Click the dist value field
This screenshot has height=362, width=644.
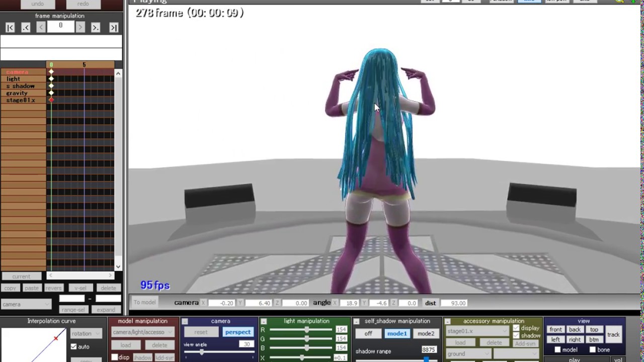(453, 303)
